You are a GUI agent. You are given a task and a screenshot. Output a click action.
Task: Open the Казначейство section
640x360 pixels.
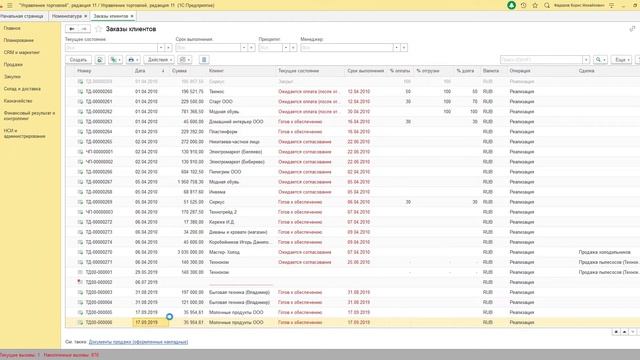coord(18,101)
